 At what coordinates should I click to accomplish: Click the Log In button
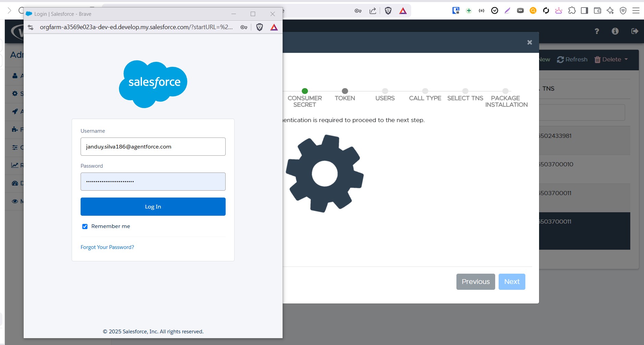point(153,206)
